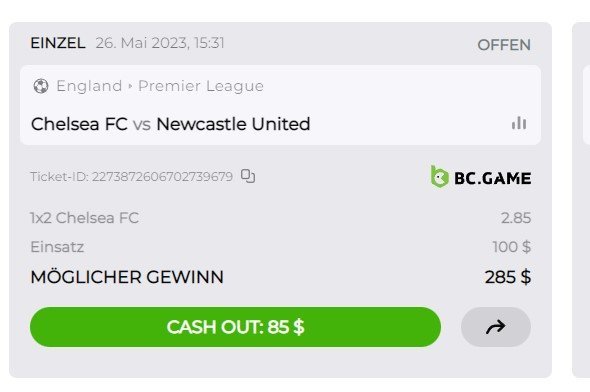Click the OFFEN bet status label

pos(504,45)
